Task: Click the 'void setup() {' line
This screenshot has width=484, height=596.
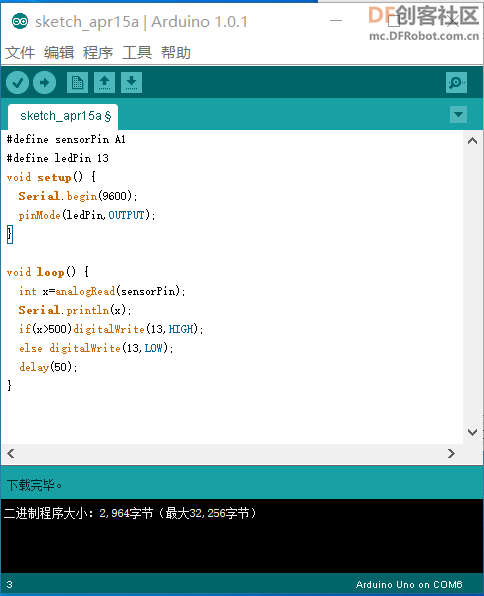Action: tap(51, 177)
